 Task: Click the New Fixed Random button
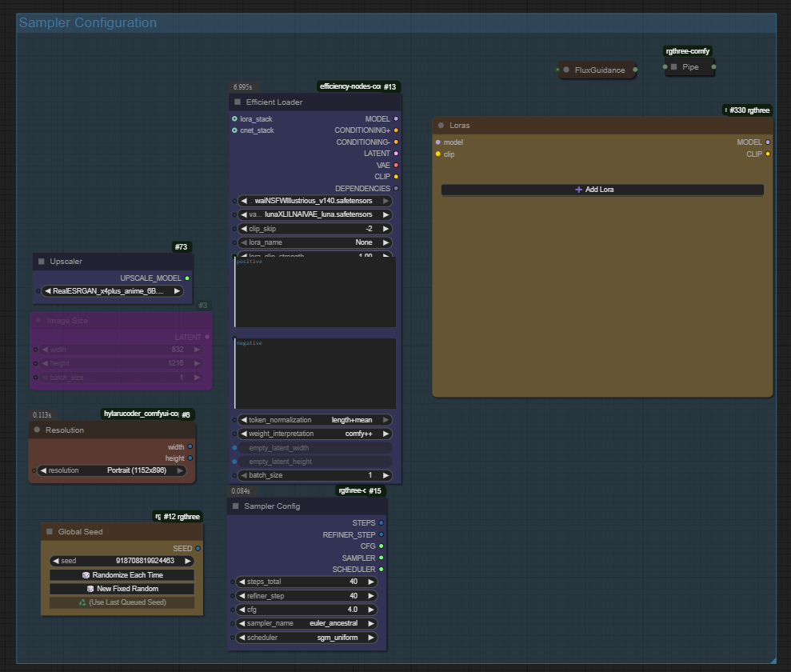[122, 589]
